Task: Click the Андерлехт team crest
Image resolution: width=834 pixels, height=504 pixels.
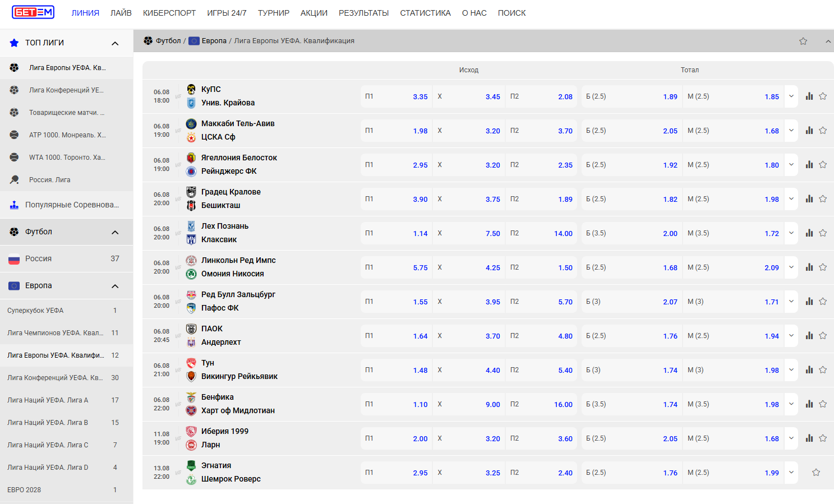Action: click(191, 342)
